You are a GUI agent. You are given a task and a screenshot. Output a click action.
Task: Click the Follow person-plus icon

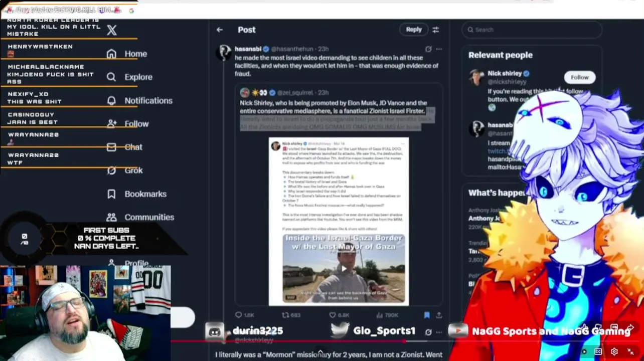111,123
